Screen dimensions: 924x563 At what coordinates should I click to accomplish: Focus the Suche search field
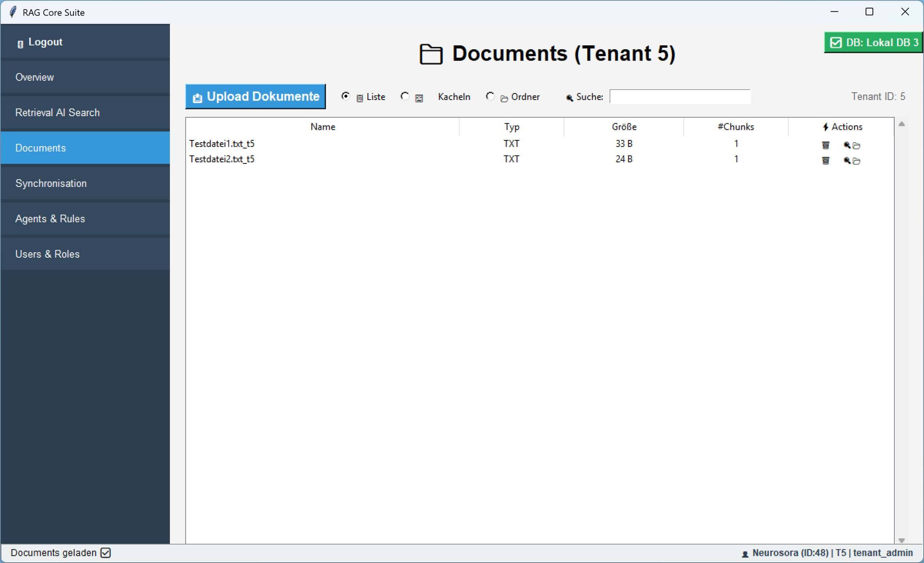(680, 97)
